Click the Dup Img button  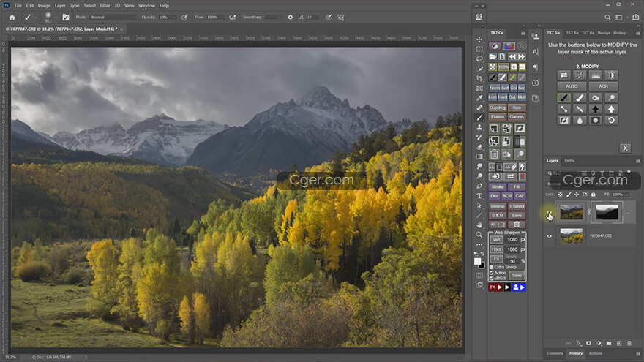(498, 108)
